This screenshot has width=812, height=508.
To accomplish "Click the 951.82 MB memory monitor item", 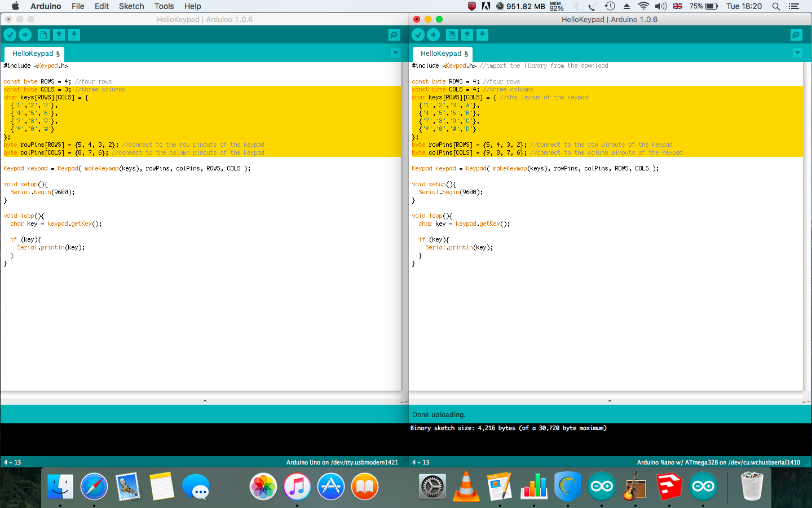I will [x=520, y=6].
